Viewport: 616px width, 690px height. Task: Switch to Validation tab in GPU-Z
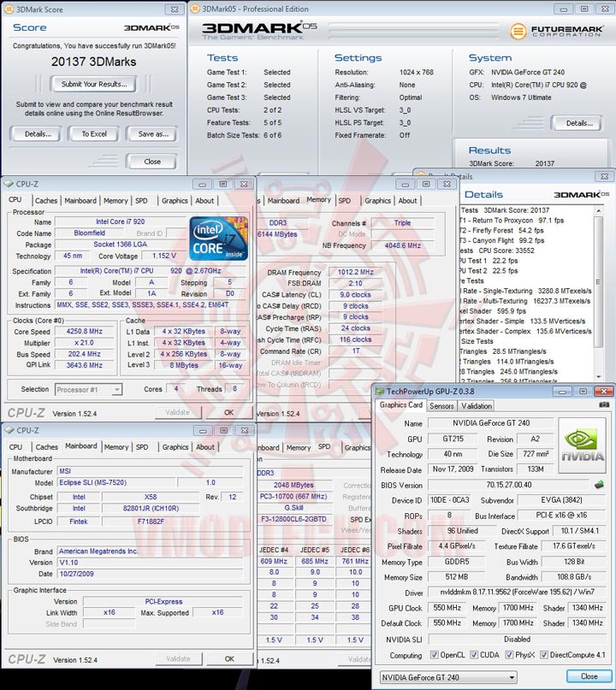[477, 406]
